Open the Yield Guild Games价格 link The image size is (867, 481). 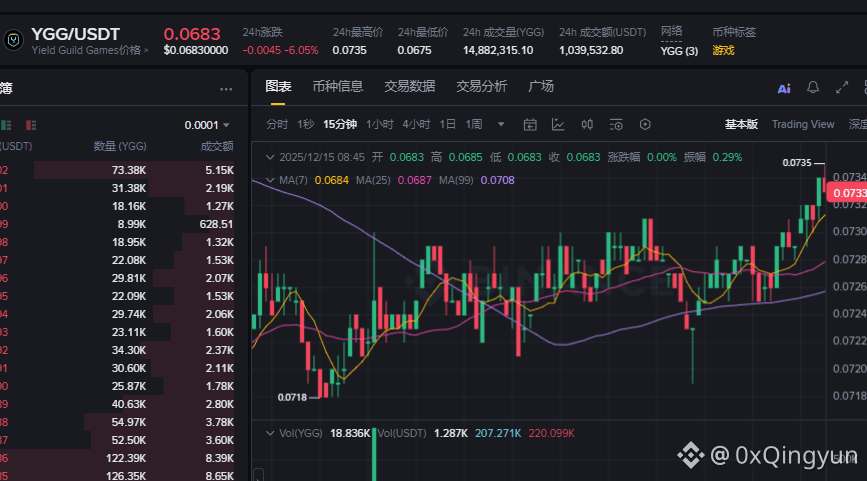90,50
